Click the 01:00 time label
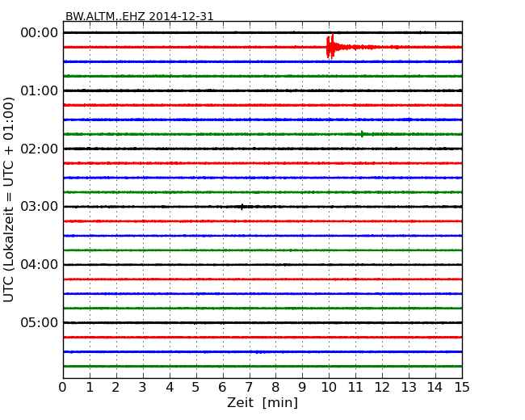 pos(40,90)
